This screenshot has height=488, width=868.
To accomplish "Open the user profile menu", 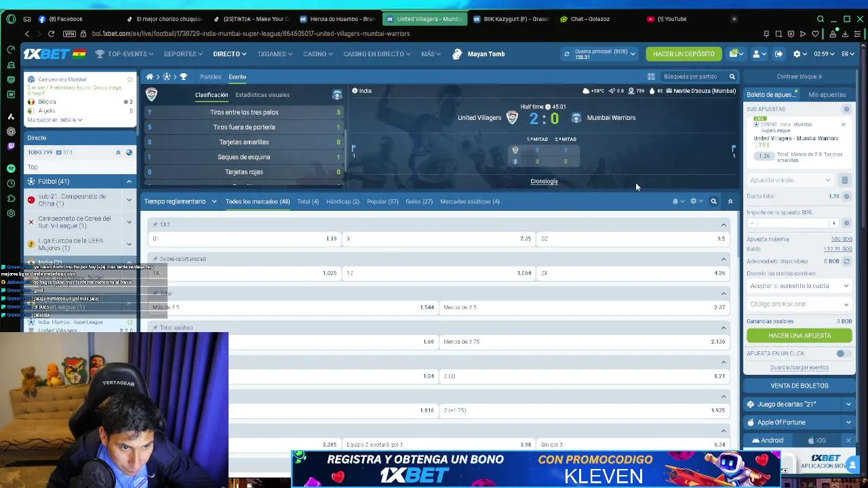I will click(x=759, y=54).
